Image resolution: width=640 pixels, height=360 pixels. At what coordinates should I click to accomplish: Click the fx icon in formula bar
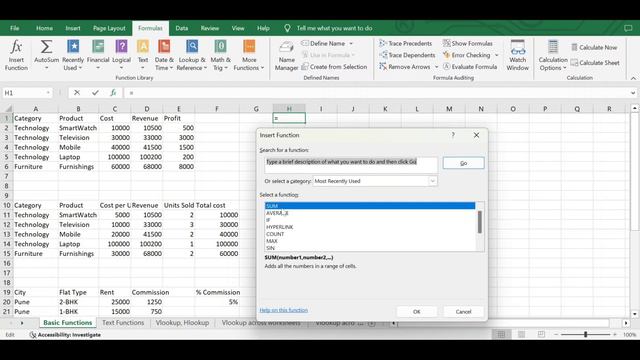click(113, 93)
